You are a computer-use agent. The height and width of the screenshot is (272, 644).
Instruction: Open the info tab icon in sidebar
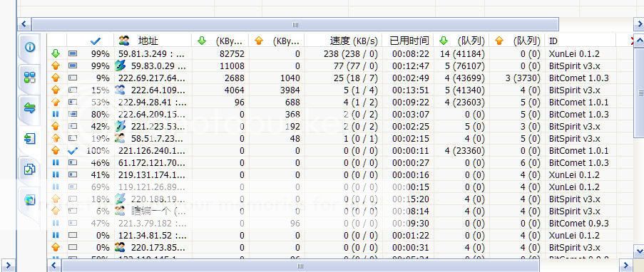(29, 47)
